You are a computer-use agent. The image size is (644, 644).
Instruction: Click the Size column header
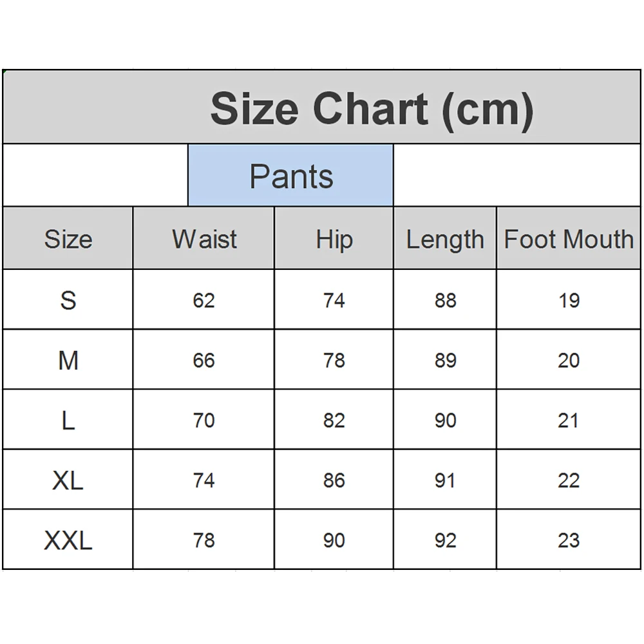click(68, 239)
